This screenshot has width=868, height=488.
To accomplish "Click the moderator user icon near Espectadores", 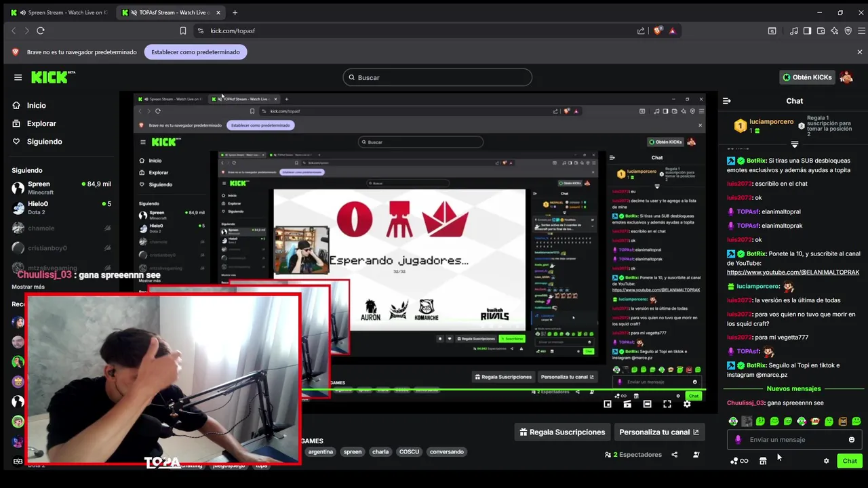I will click(696, 455).
